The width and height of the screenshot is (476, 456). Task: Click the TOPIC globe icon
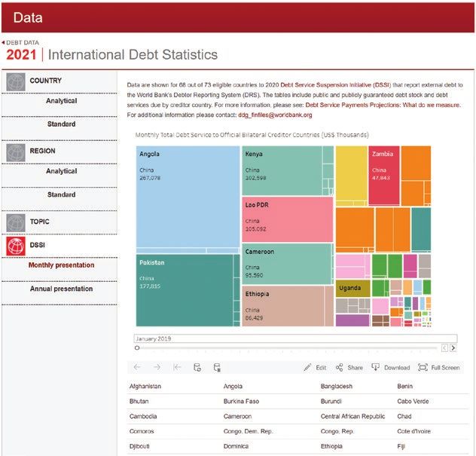tap(16, 223)
